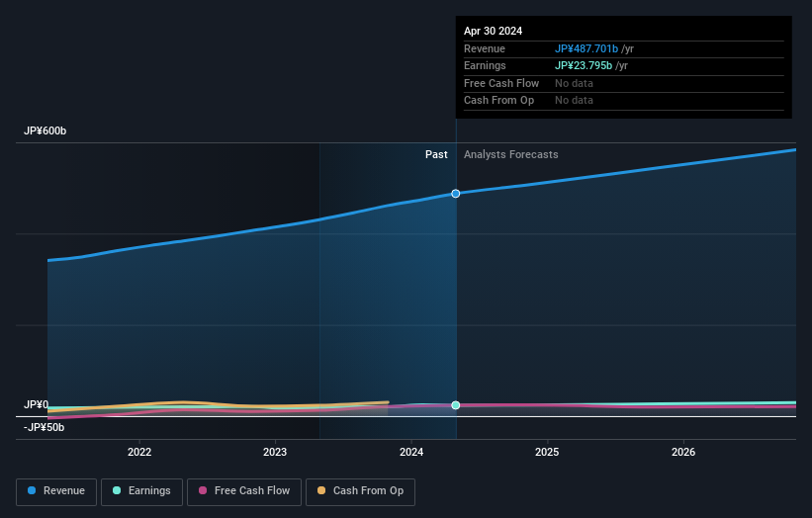
Task: Click the JP¥600b y-axis label
Action: [x=45, y=130]
